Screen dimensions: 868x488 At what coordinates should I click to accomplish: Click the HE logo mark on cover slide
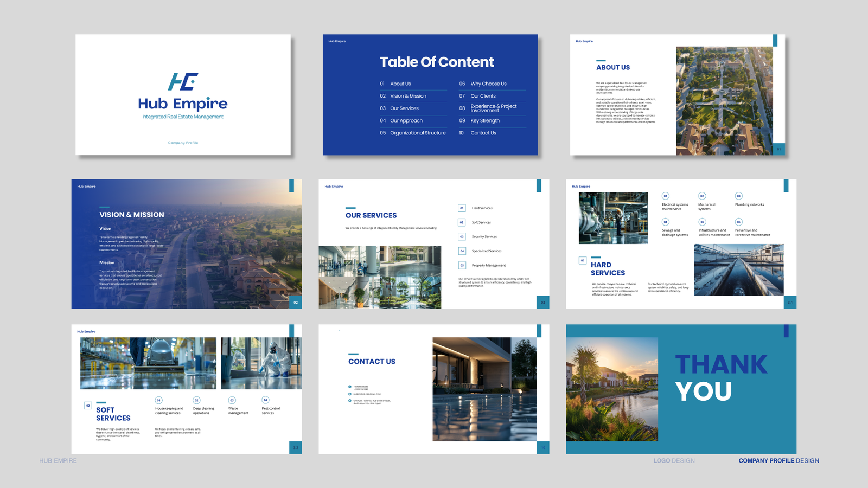183,81
